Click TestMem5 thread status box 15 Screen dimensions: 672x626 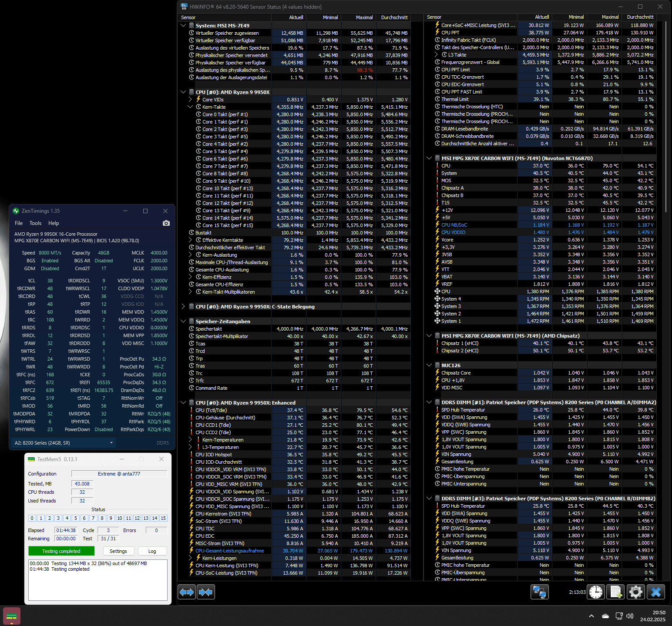click(x=163, y=518)
